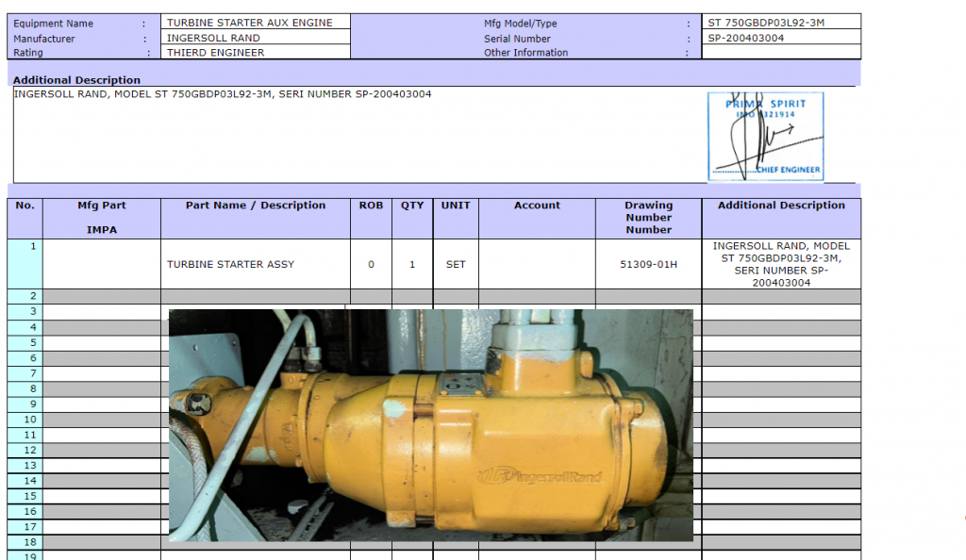Focus the empty Other Information field
This screenshot has height=560, width=966.
pos(782,53)
